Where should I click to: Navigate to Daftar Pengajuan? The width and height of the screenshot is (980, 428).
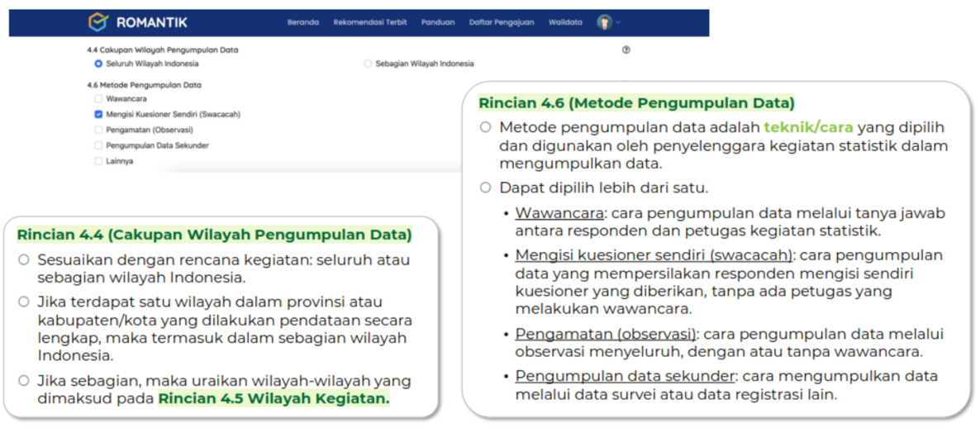point(501,22)
